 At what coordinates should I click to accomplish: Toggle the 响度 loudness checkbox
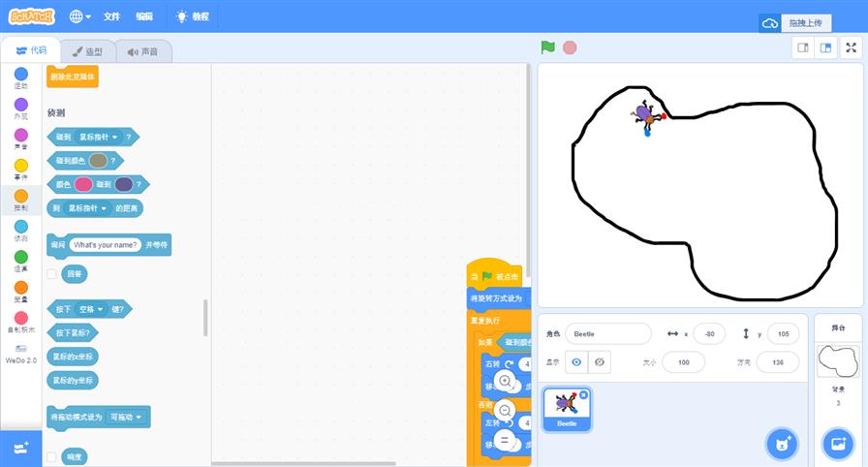(x=51, y=457)
